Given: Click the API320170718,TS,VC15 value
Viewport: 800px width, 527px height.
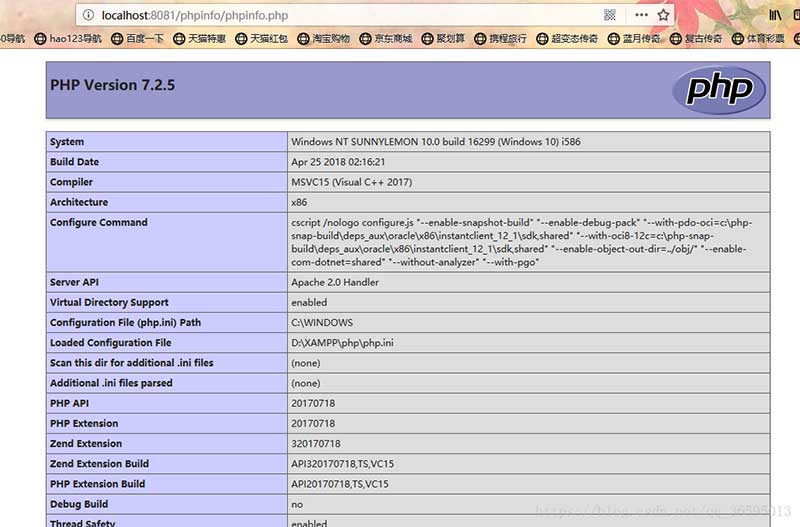Looking at the screenshot, I should pyautogui.click(x=342, y=464).
